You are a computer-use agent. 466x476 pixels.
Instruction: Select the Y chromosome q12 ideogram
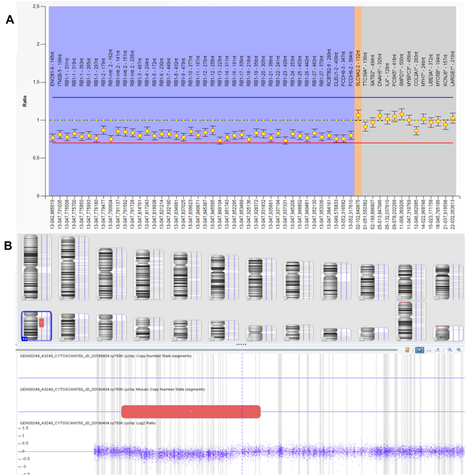(x=448, y=333)
